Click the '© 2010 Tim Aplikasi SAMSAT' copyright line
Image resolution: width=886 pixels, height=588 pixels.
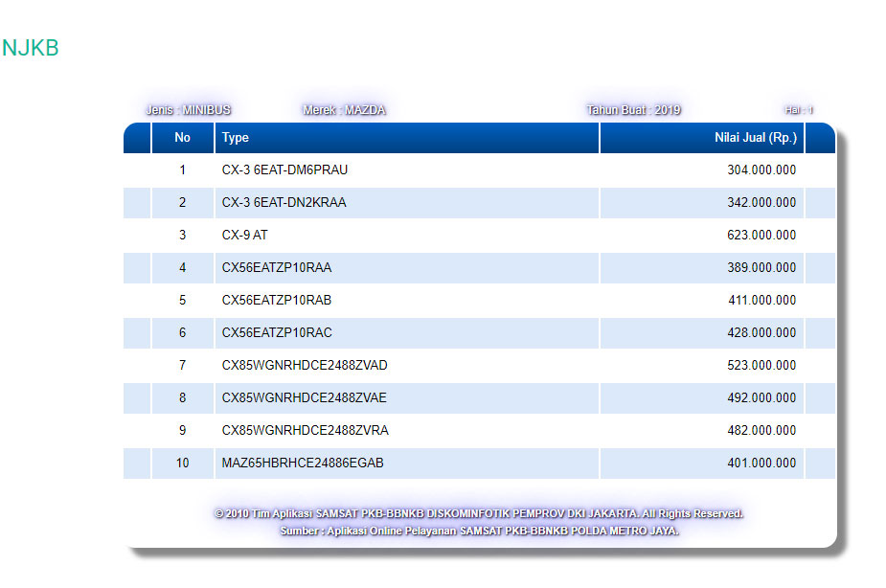(x=479, y=513)
